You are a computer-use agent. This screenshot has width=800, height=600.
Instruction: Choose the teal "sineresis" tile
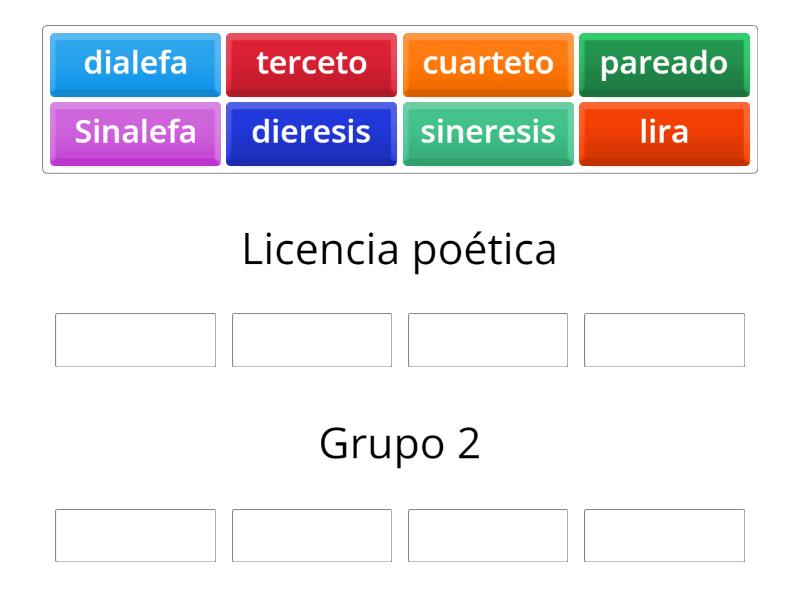[486, 131]
